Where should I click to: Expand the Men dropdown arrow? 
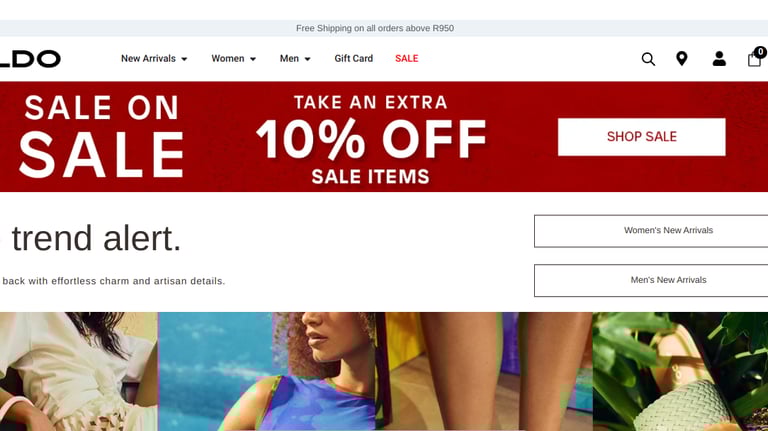308,59
